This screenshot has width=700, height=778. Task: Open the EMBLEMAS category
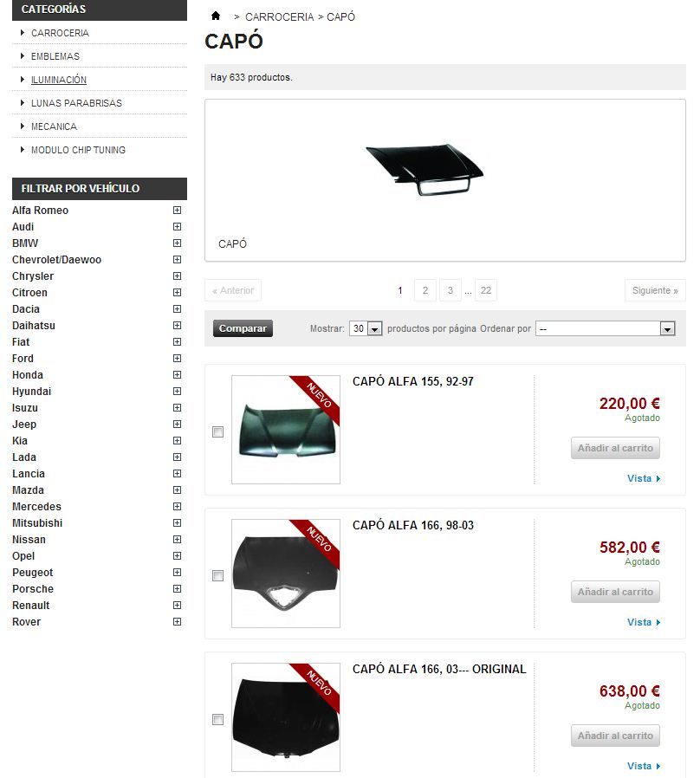click(55, 56)
